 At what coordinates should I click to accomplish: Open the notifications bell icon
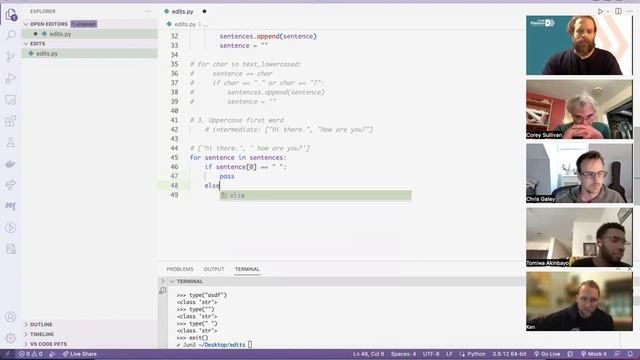(630, 354)
